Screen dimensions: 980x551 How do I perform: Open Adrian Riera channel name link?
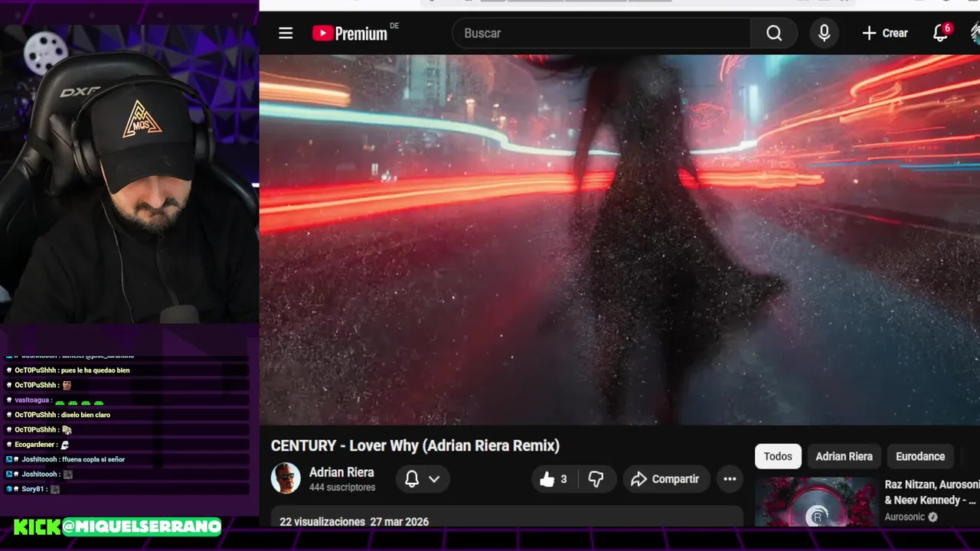click(341, 472)
